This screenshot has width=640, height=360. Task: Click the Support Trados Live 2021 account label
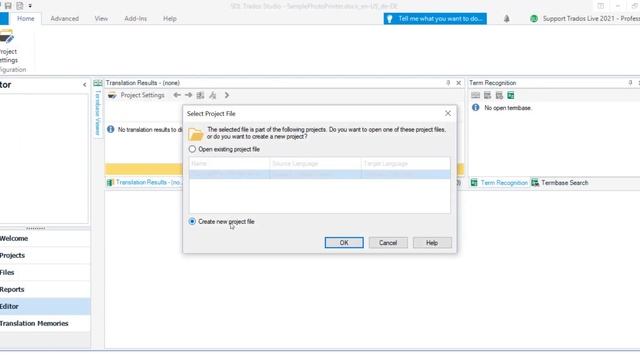click(591, 19)
